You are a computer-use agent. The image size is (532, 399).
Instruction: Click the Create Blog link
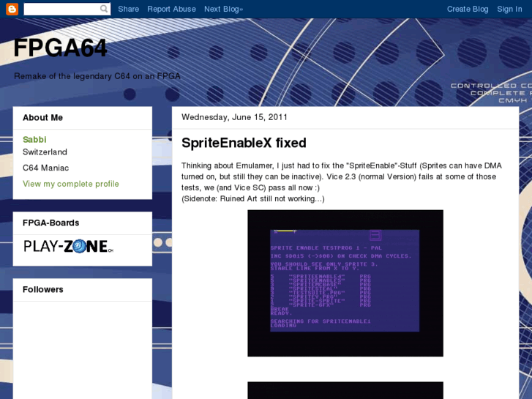(468, 10)
